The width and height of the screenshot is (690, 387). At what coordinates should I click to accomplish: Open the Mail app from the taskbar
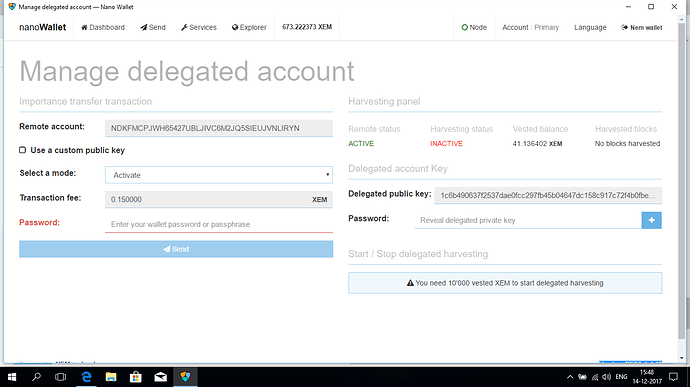pyautogui.click(x=160, y=377)
